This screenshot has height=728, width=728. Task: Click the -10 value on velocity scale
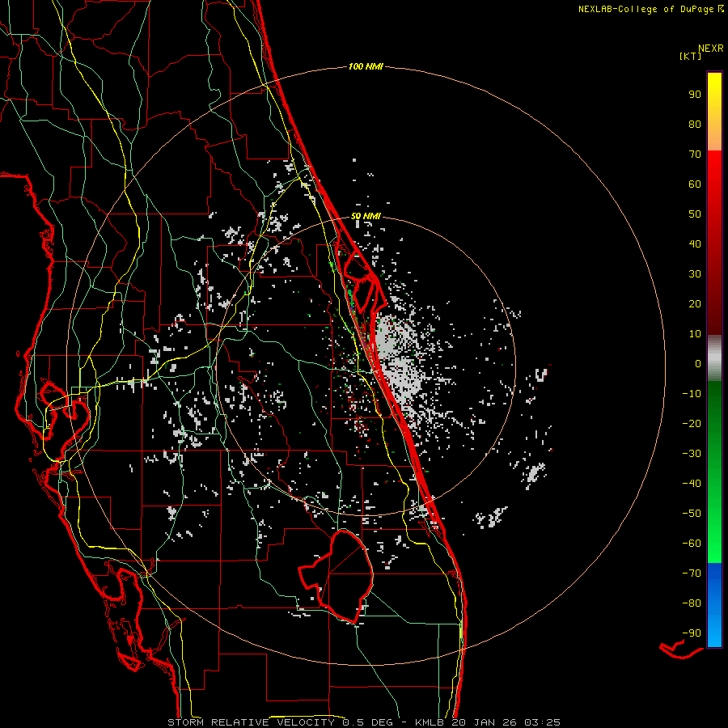pos(692,394)
